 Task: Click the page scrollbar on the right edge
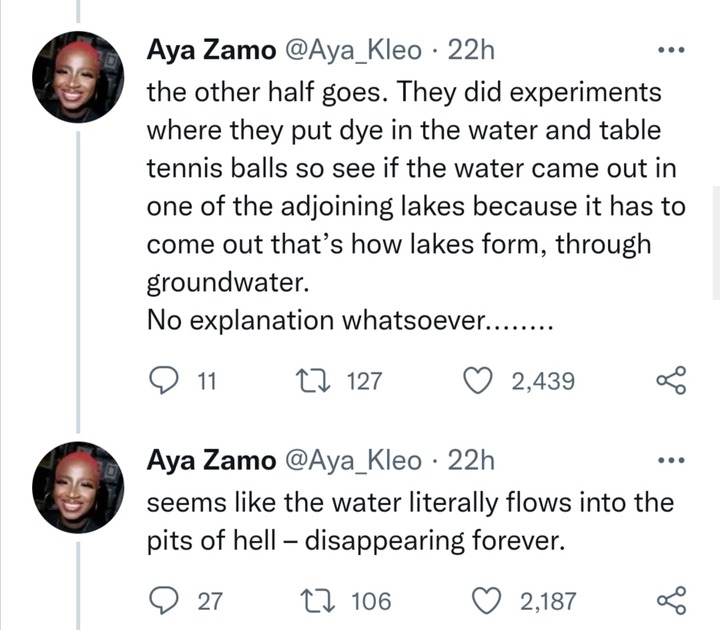click(716, 242)
